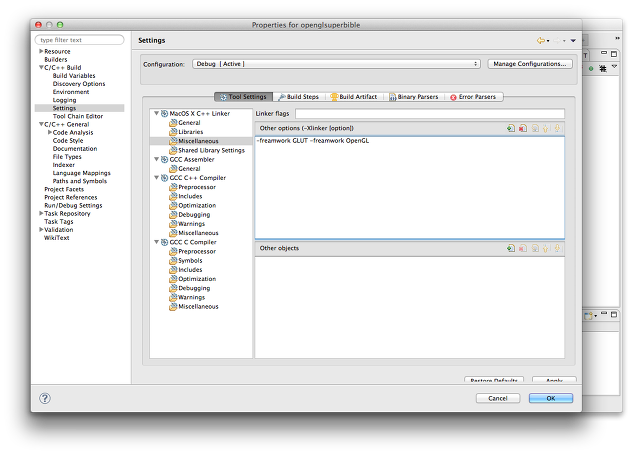This screenshot has width=630, height=455.
Task: Expand the Resource category in sidebar
Action: tap(41, 51)
